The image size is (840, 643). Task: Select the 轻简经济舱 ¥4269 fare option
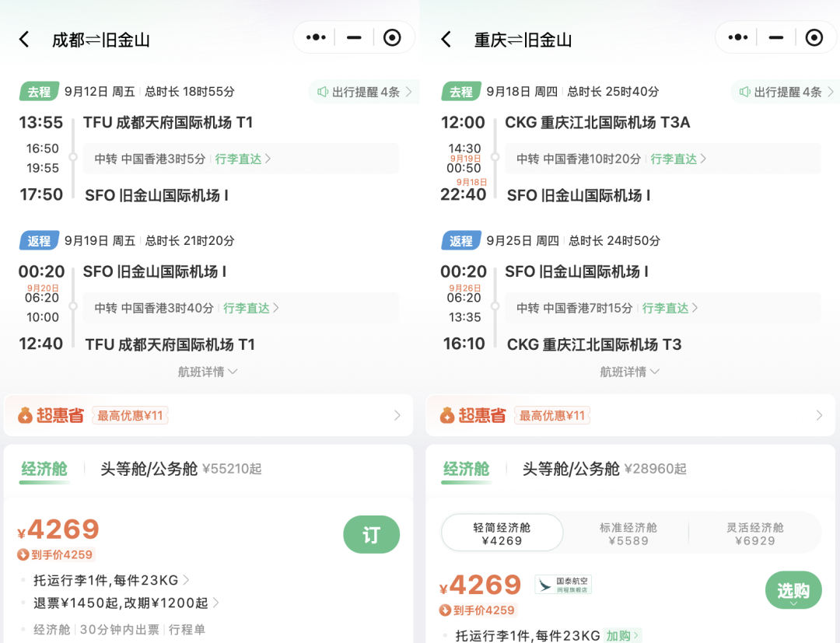[x=502, y=533]
